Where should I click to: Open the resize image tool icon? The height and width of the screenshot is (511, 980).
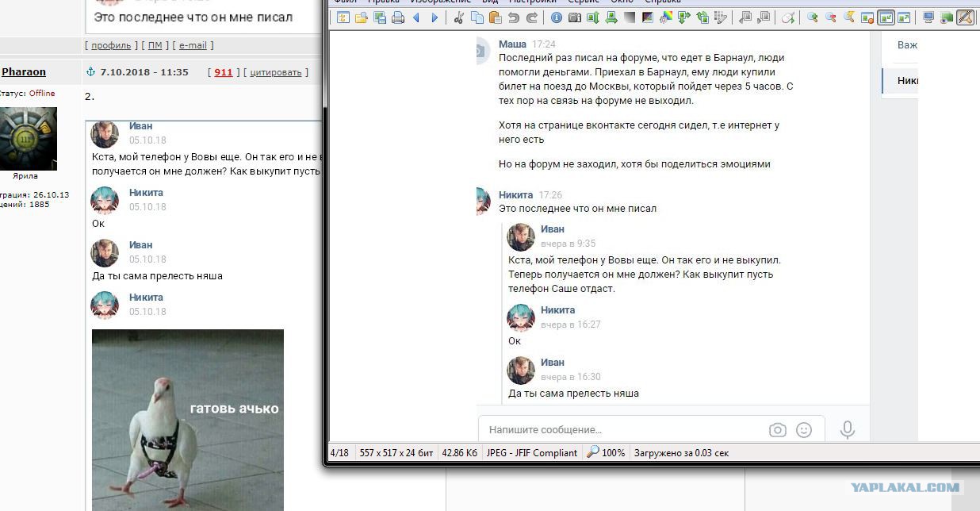(x=593, y=17)
